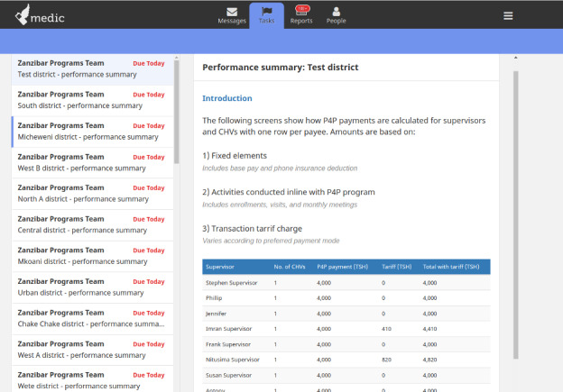Image resolution: width=563 pixels, height=392 pixels.
Task: Open Chake Chake district summary task
Action: pyautogui.click(x=92, y=318)
